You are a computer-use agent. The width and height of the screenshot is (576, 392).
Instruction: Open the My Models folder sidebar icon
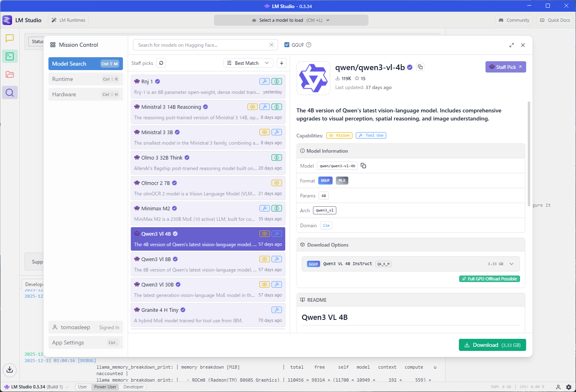pyautogui.click(x=10, y=75)
